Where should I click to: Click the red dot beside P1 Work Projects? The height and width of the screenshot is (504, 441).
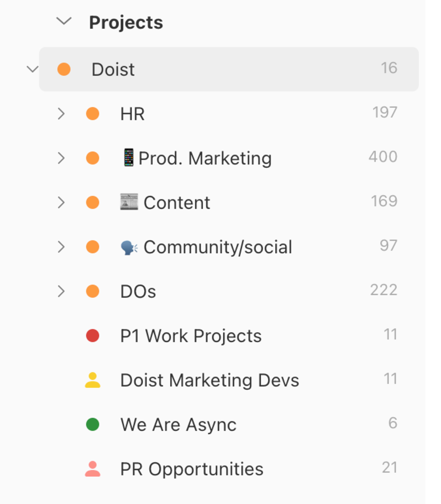pos(93,336)
